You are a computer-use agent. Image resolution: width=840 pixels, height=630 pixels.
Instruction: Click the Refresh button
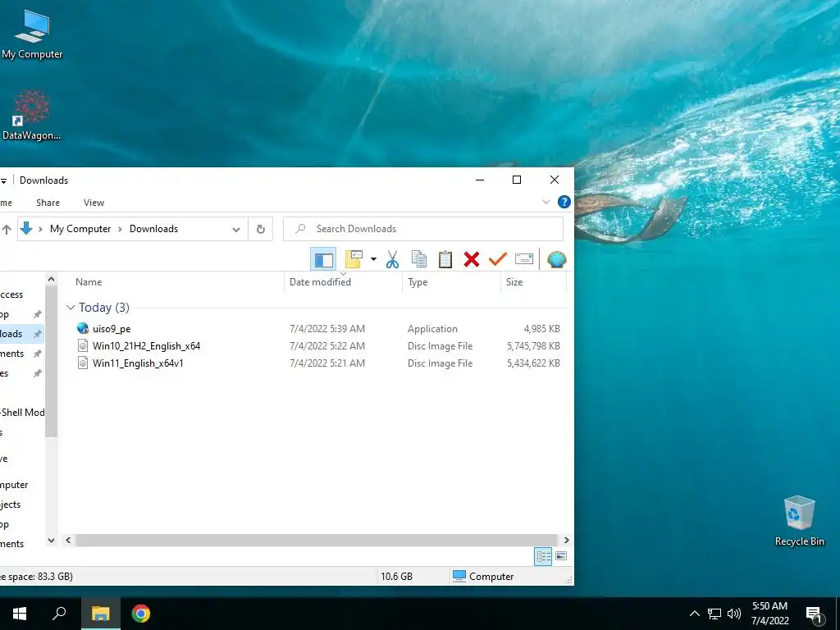tap(260, 230)
